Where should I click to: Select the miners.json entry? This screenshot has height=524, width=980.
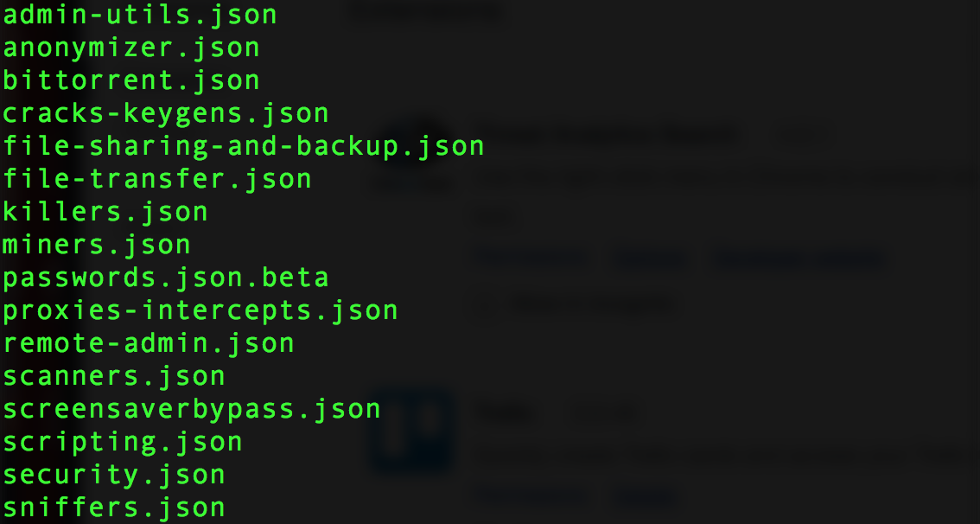coord(97,245)
